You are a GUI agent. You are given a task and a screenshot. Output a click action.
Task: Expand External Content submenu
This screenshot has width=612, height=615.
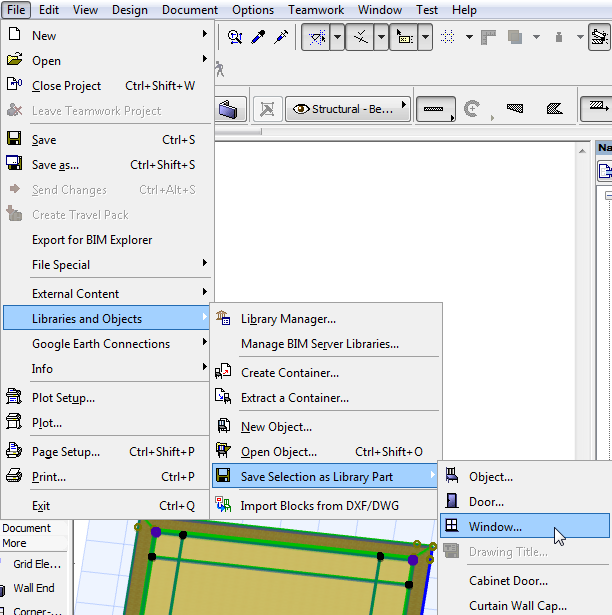pyautogui.click(x=107, y=294)
